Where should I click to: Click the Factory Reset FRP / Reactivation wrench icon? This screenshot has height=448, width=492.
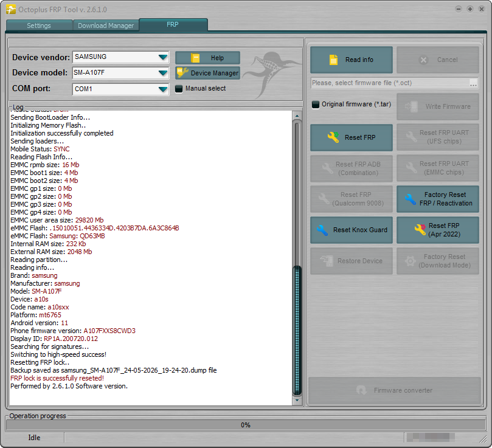pos(411,199)
